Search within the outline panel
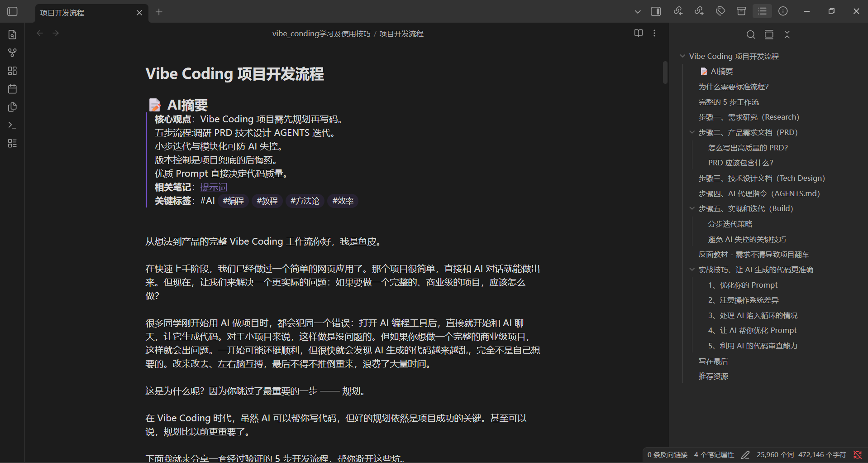 [751, 34]
